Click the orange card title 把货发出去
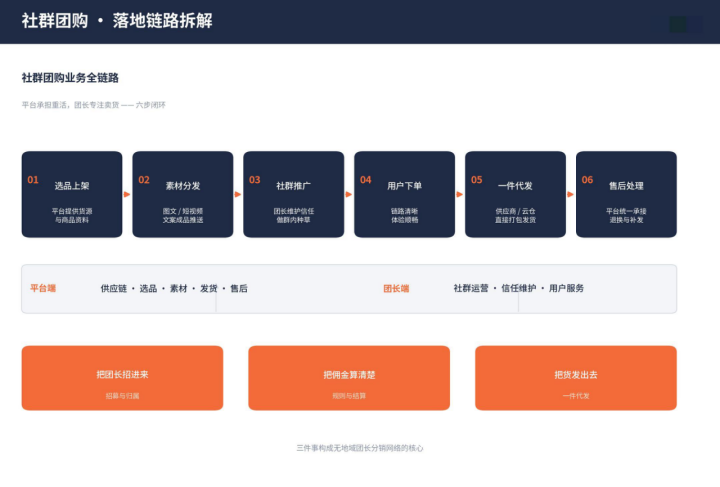Viewport: 720px width, 487px height. coord(576,375)
